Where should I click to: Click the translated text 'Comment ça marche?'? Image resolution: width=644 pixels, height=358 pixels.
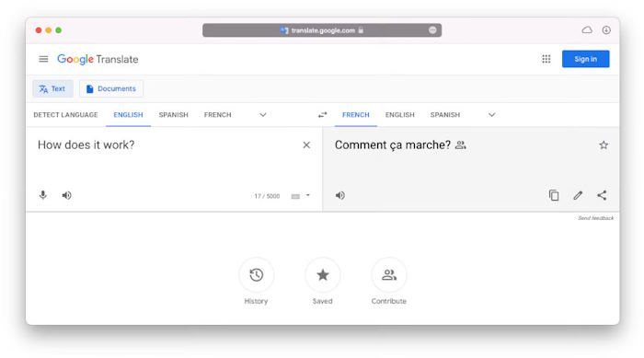tap(393, 145)
